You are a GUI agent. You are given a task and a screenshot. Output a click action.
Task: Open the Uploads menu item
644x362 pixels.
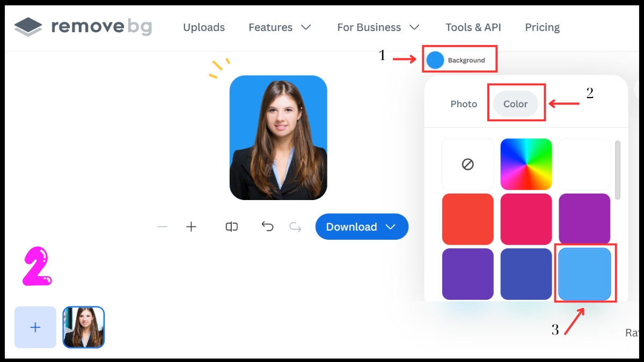coord(204,27)
